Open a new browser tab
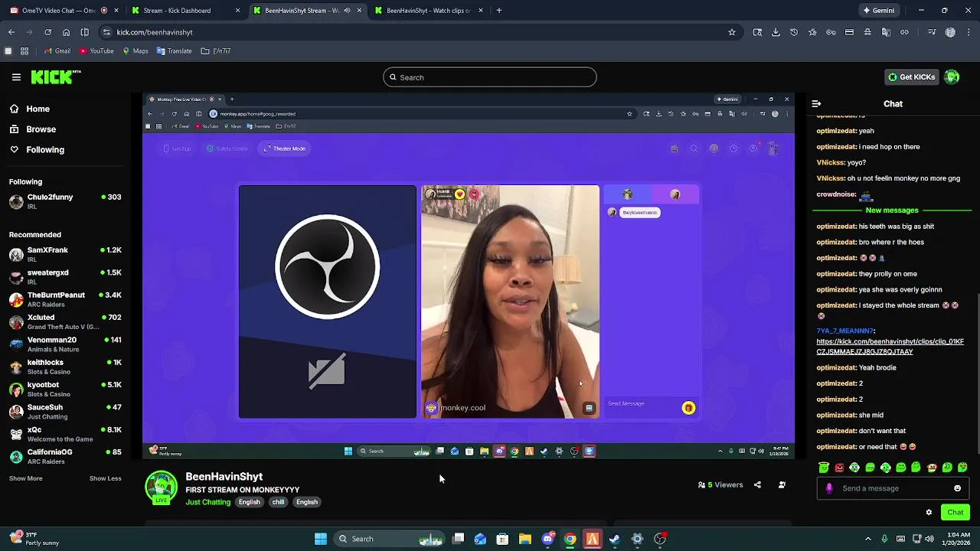 pos(498,11)
